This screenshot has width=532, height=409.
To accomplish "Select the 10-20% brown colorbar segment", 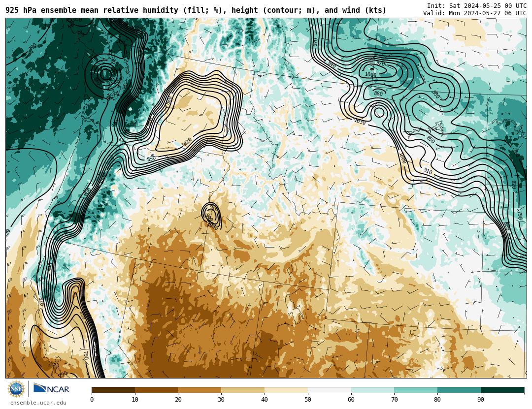I will [x=157, y=390].
